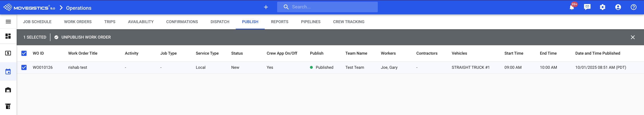Switch to the Dispatch tab
644x115 pixels.
pyautogui.click(x=220, y=22)
